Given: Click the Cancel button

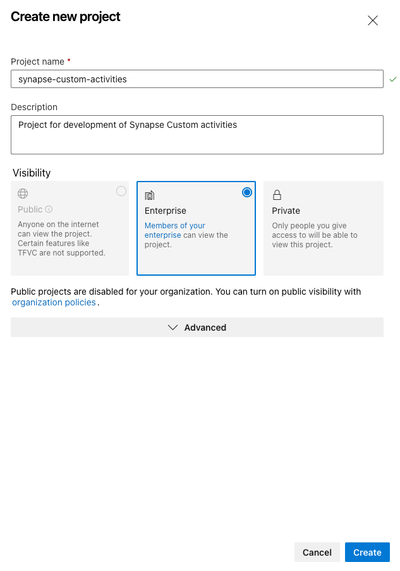Looking at the screenshot, I should click(x=317, y=552).
